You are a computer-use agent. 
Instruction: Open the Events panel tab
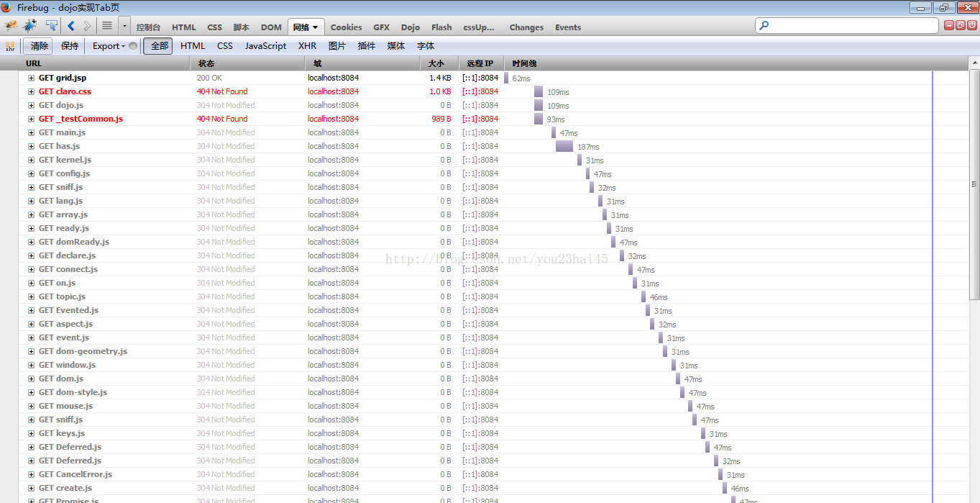568,27
